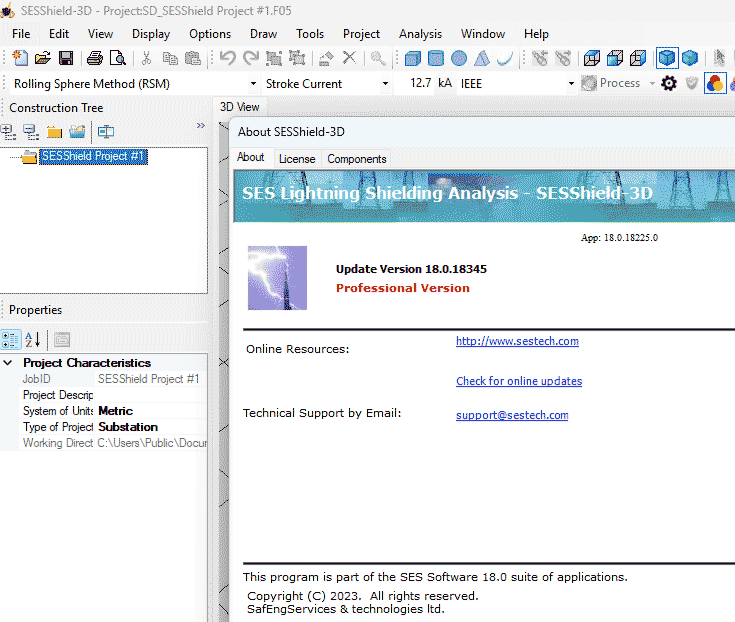Click the pointer selection tool
Image resolution: width=735 pixels, height=622 pixels.
click(719, 58)
